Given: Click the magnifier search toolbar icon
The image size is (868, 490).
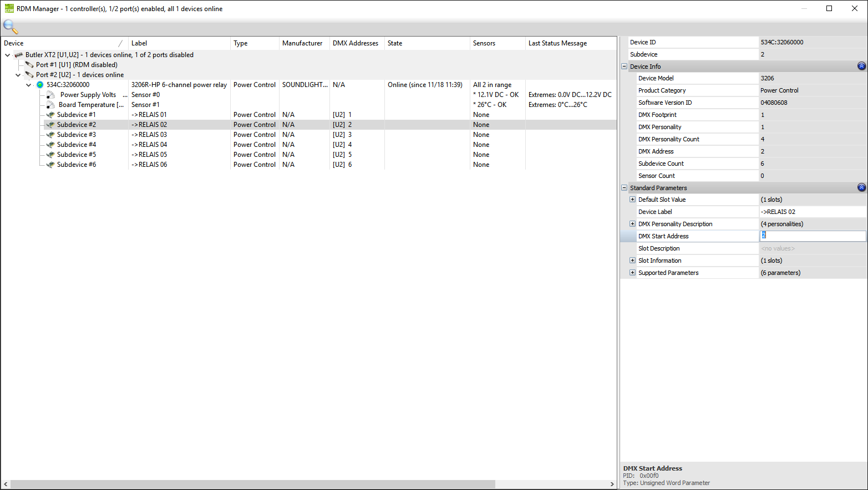Looking at the screenshot, I should [11, 27].
